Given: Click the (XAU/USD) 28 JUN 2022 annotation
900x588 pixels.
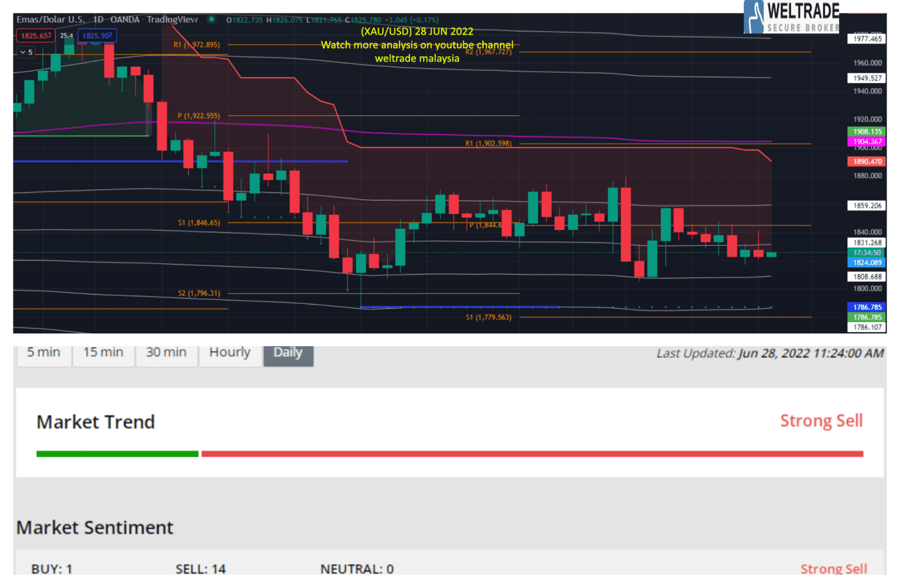Looking at the screenshot, I should [x=417, y=32].
